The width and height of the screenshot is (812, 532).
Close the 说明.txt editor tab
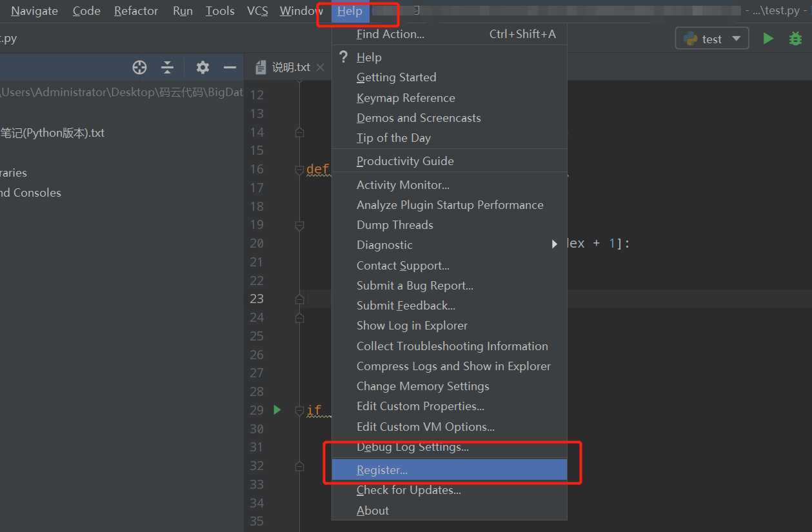tap(320, 67)
